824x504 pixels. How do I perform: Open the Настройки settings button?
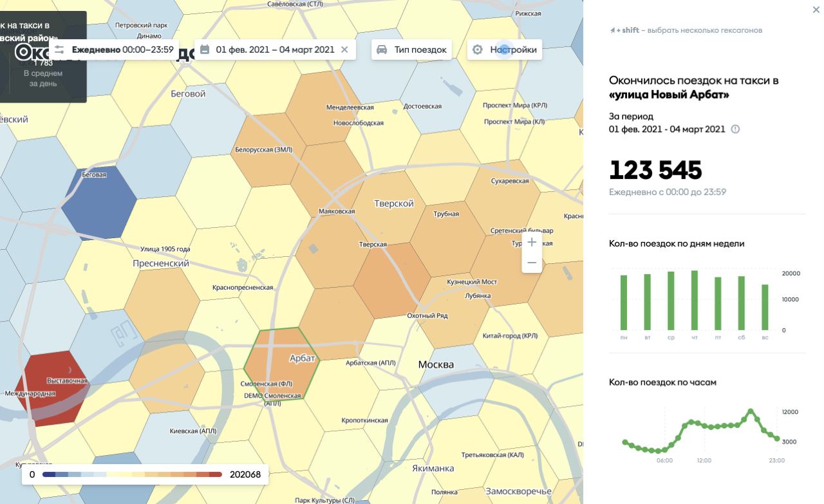pyautogui.click(x=505, y=50)
